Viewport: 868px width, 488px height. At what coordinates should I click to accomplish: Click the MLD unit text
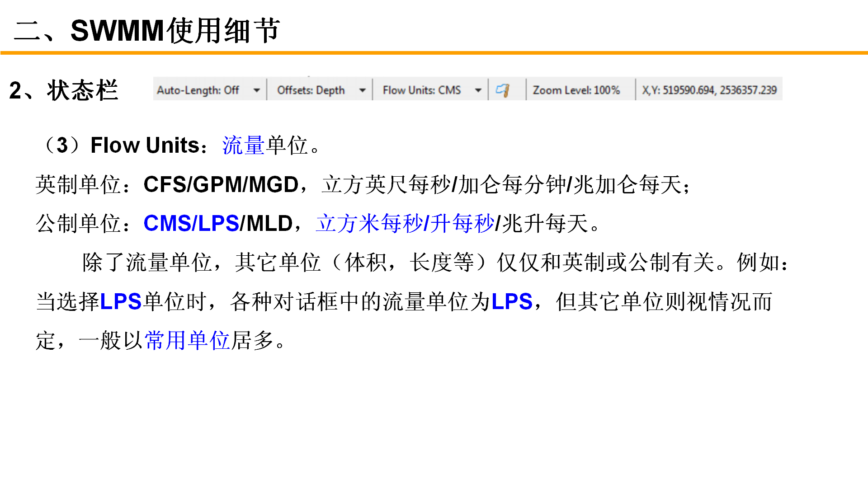[269, 223]
